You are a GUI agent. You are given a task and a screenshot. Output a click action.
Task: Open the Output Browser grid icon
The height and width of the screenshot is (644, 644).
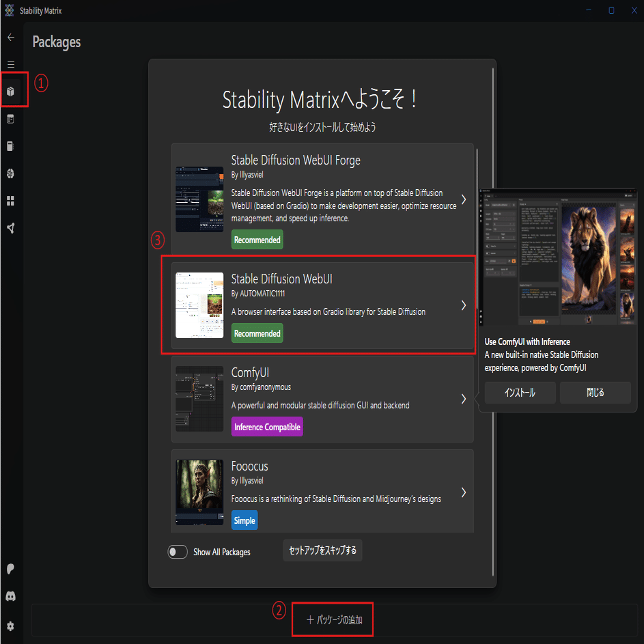pyautogui.click(x=11, y=201)
